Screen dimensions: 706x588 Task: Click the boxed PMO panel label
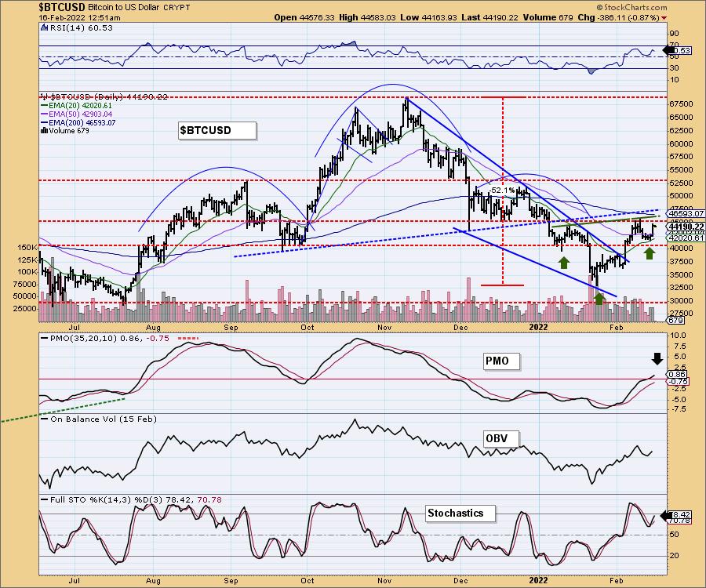(x=501, y=361)
